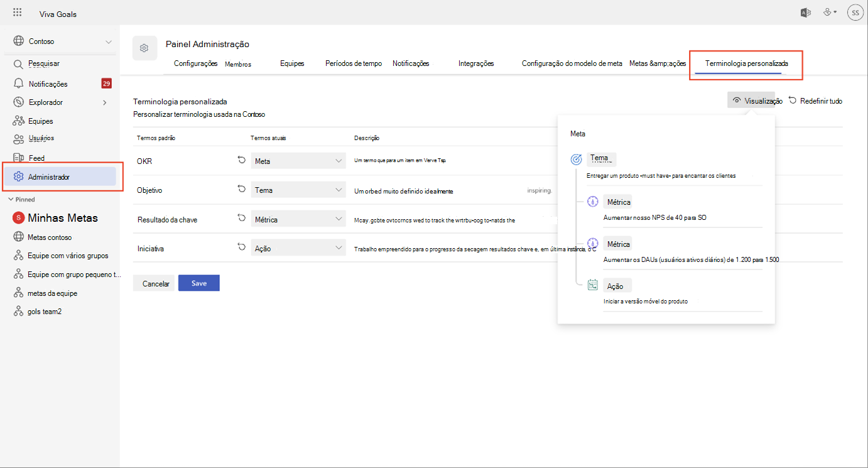This screenshot has height=468, width=868.
Task: Switch to the Membros tab
Action: (238, 64)
